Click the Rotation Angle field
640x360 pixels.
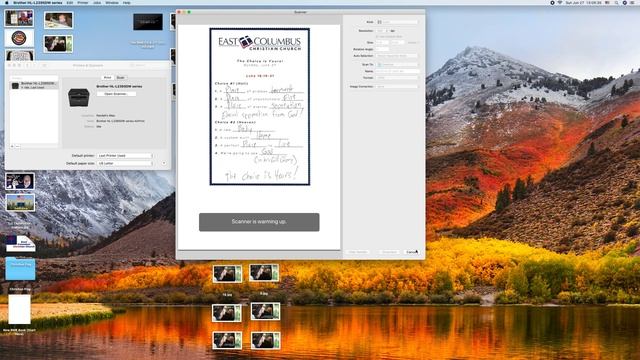pyautogui.click(x=382, y=49)
